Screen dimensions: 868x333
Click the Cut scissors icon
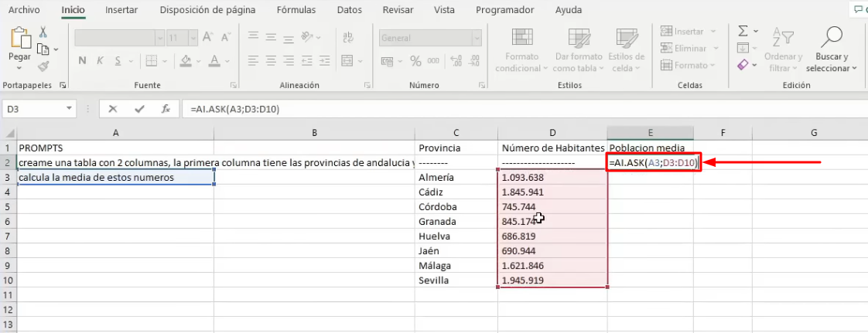pos(43,32)
